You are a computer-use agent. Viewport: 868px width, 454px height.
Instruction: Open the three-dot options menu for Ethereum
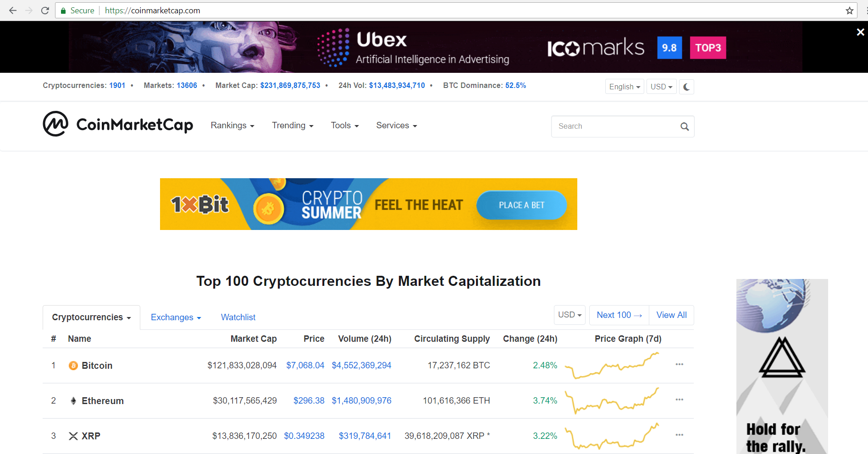tap(679, 399)
